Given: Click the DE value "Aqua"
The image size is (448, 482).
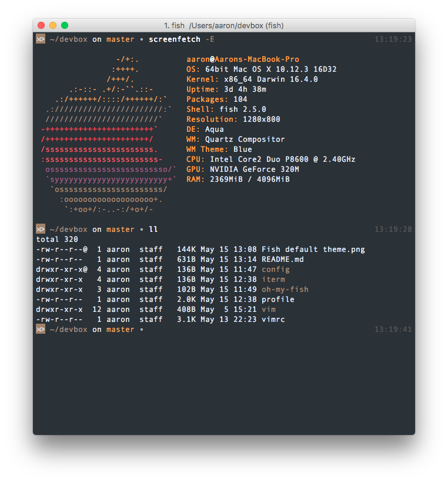Looking at the screenshot, I should pos(215,129).
